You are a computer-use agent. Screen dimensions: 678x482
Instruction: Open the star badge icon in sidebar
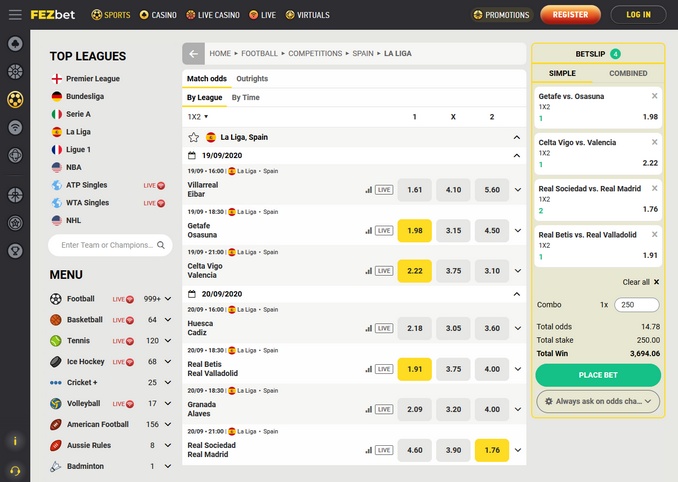15,223
